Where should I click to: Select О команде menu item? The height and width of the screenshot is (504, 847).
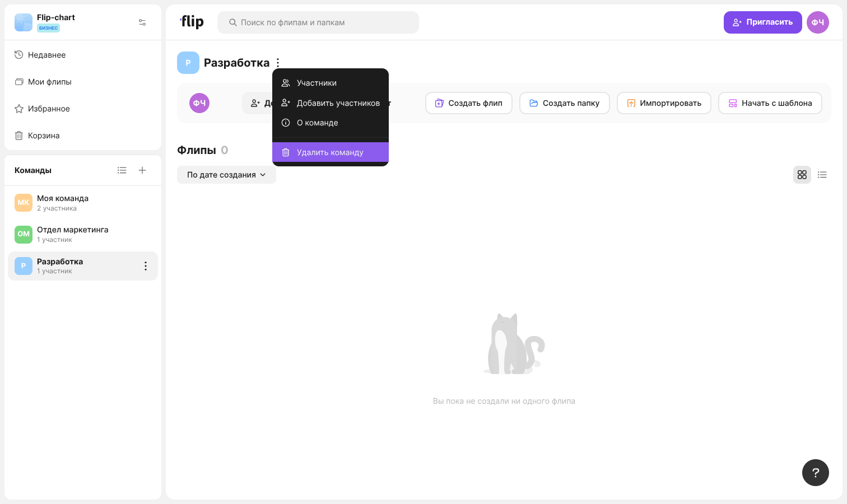pyautogui.click(x=331, y=123)
